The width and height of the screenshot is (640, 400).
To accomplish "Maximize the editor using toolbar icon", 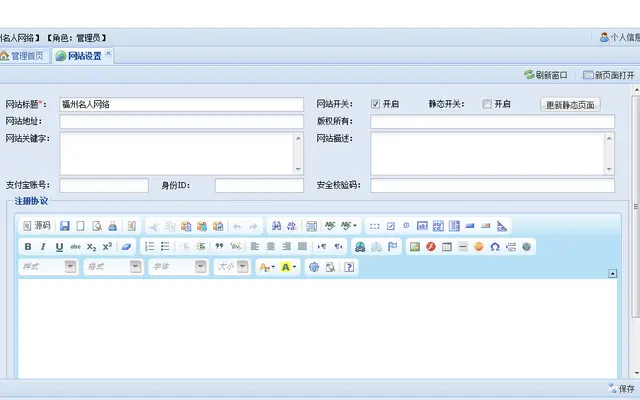I will point(313,267).
